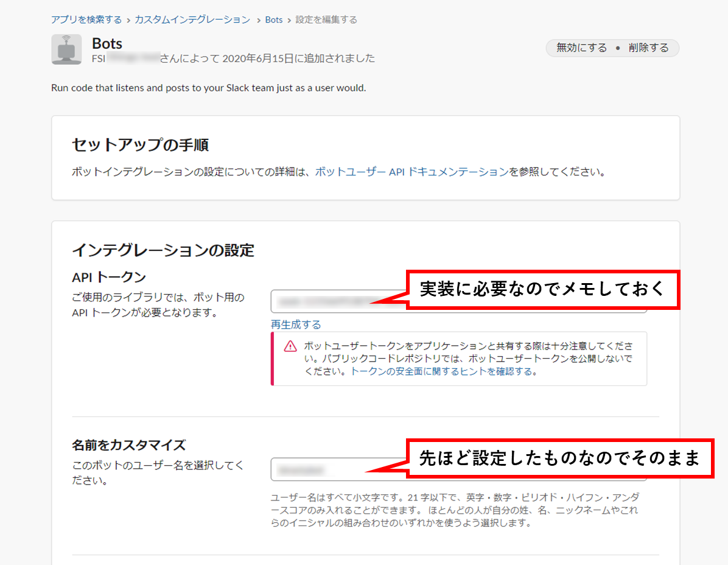Click the Bots page title

107,43
